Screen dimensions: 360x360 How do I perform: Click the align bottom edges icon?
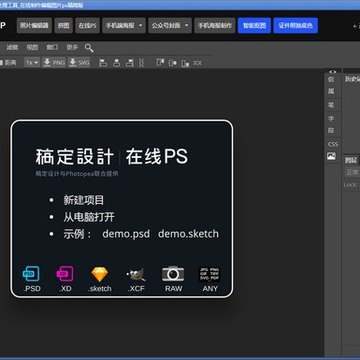pyautogui.click(x=185, y=63)
